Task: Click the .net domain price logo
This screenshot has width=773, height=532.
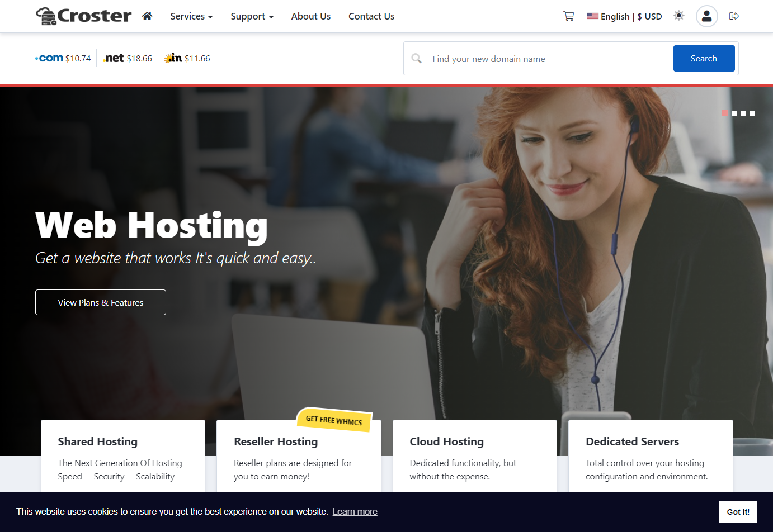Action: (114, 58)
